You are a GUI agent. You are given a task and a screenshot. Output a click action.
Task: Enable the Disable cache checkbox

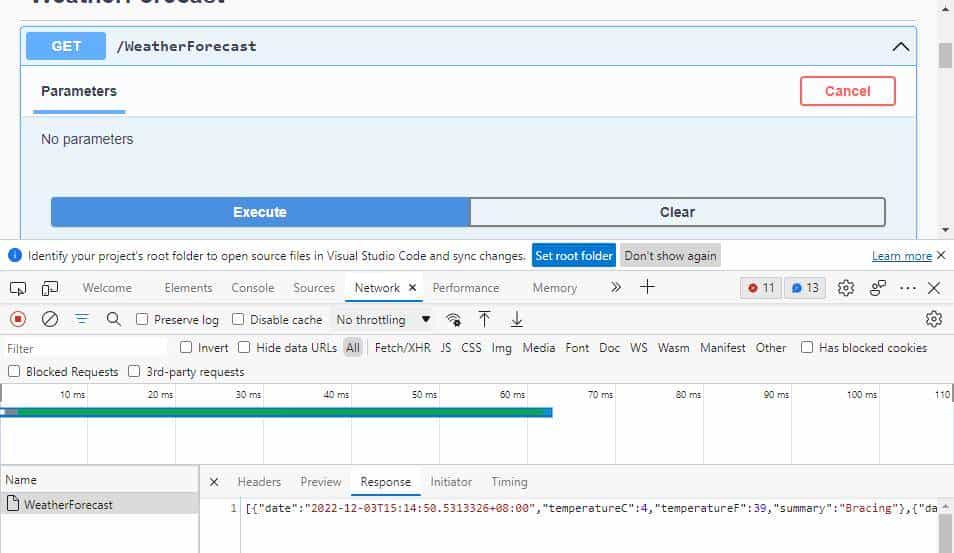tap(238, 319)
